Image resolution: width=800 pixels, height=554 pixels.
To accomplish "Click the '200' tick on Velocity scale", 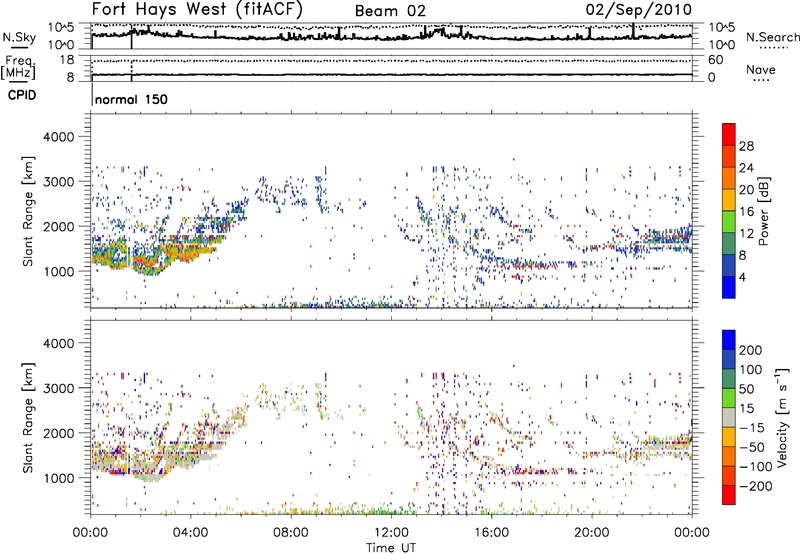I will (751, 350).
